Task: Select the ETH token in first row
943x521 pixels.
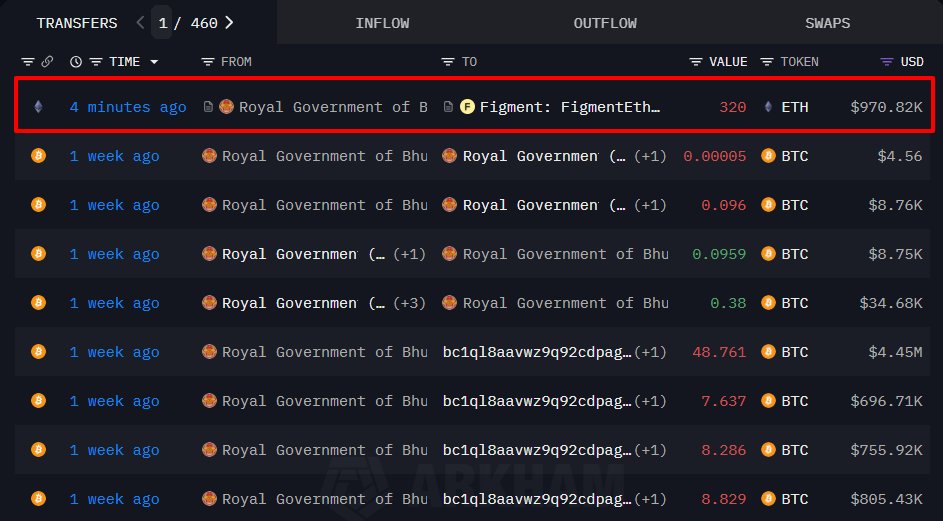Action: click(x=795, y=107)
